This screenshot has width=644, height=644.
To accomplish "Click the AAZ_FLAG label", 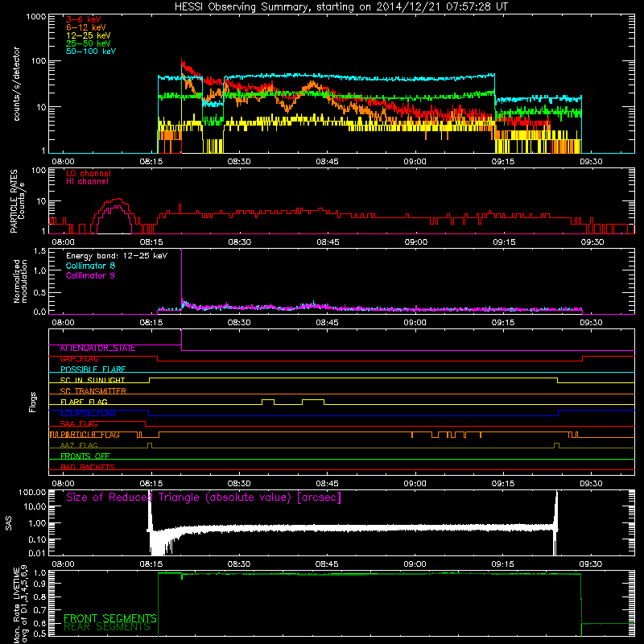I will point(79,446).
